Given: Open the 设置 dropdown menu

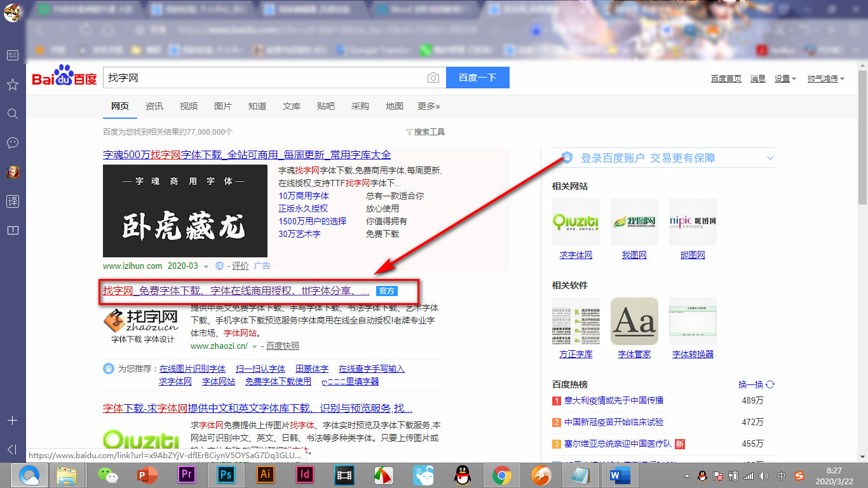Looking at the screenshot, I should [785, 79].
